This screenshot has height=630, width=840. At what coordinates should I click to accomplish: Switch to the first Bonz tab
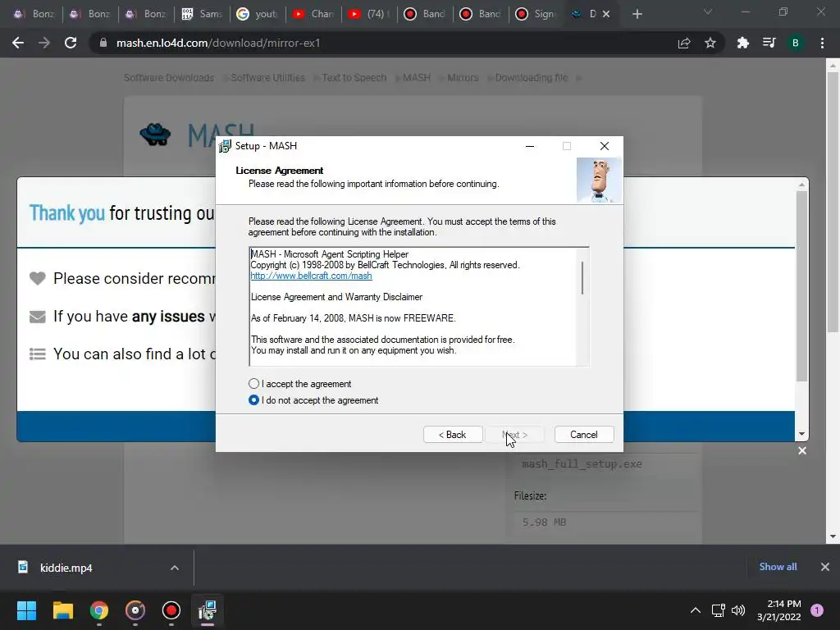click(x=34, y=14)
